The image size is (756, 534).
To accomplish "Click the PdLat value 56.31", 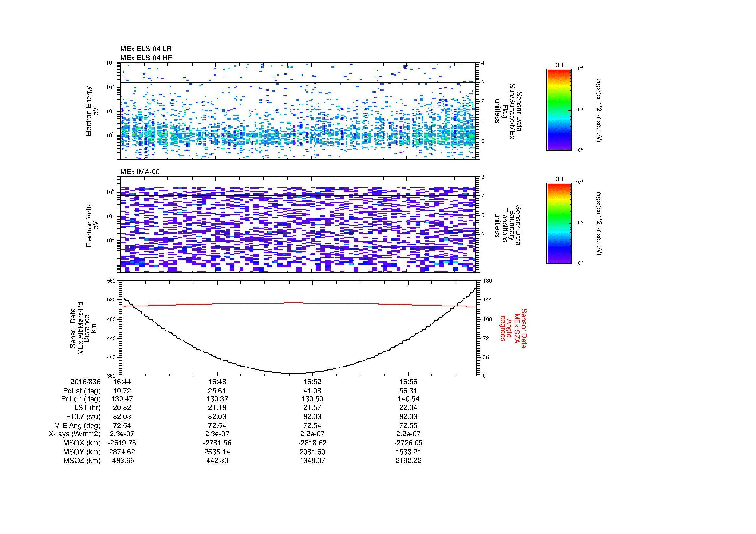I will [408, 391].
